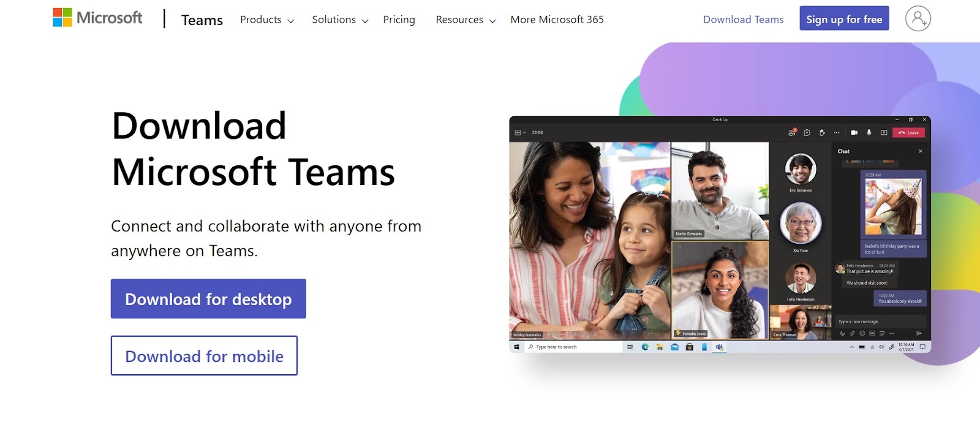Click the volume icon in system tray
The width and height of the screenshot is (980, 425).
[x=881, y=347]
